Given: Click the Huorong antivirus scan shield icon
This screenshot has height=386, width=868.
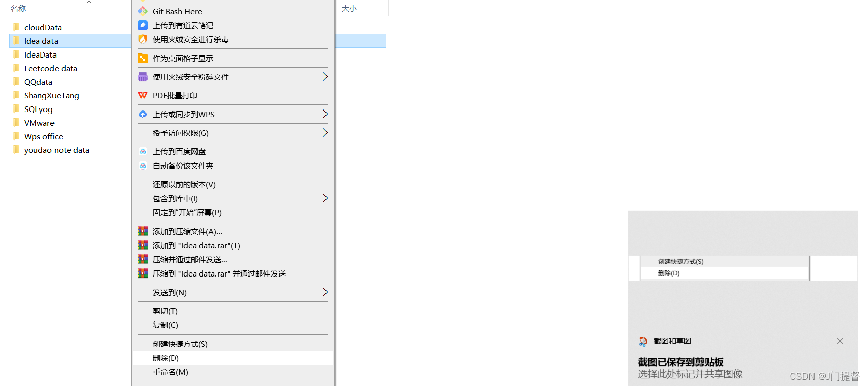Looking at the screenshot, I should 143,39.
